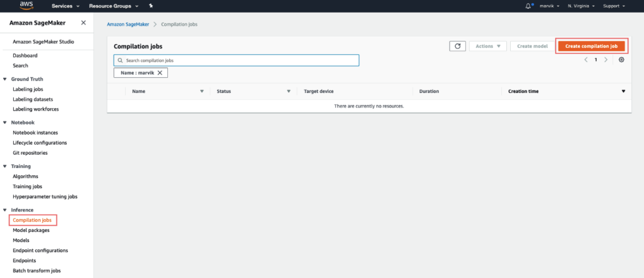644x278 pixels.
Task: Focus the Search compilation jobs field
Action: (236, 60)
